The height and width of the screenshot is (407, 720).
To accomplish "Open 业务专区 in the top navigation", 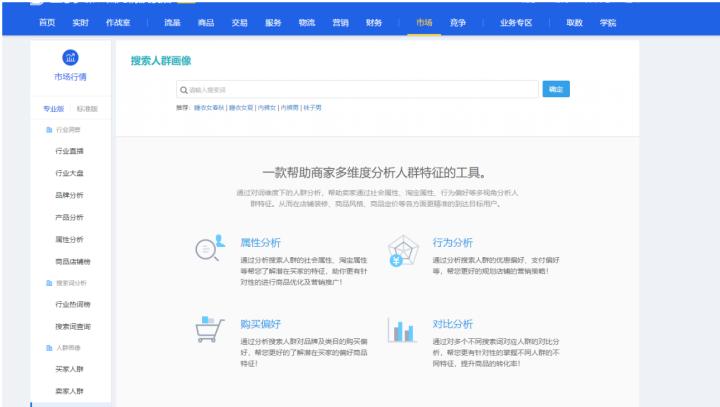I will point(516,23).
